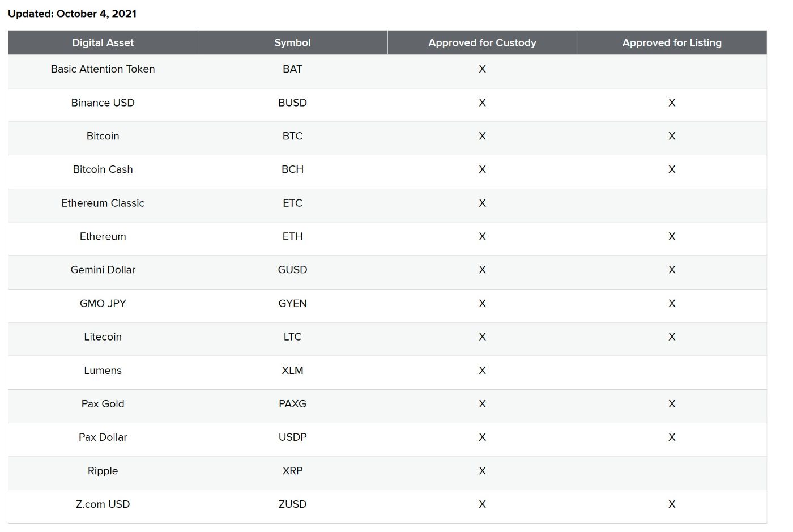Select the Bitcoin Cash asset name
This screenshot has width=793, height=532.
(103, 169)
